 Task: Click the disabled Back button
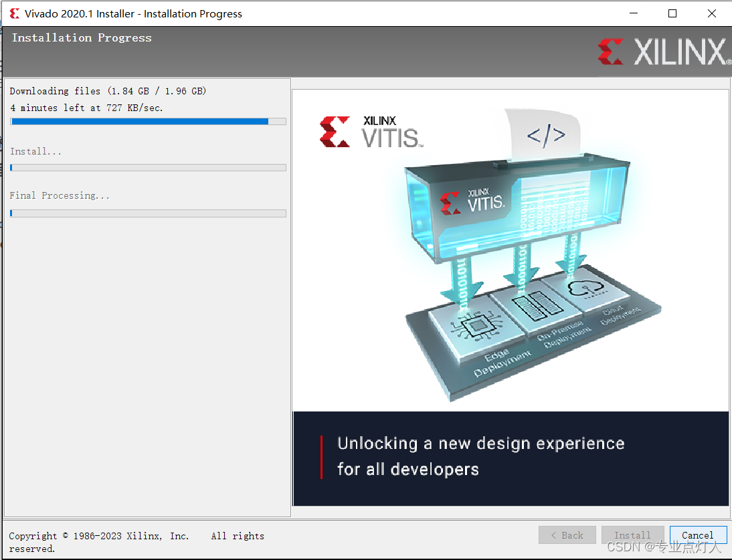567,535
